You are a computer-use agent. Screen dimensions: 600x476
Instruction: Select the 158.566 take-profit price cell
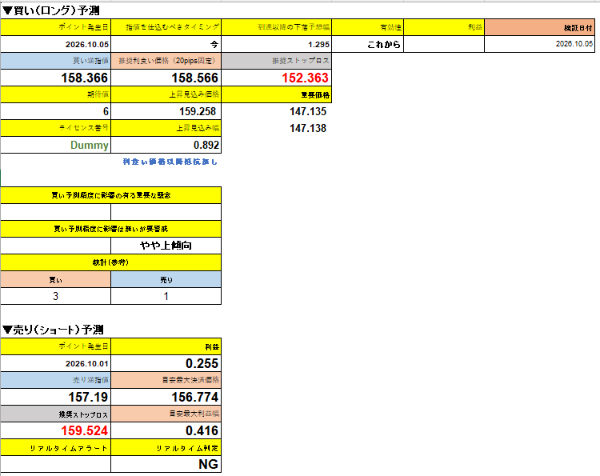click(166, 78)
